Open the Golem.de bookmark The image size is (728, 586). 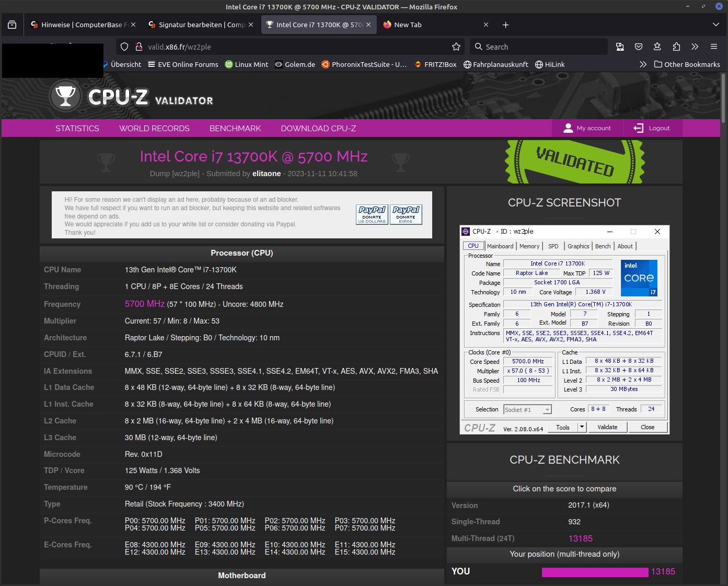(x=294, y=64)
